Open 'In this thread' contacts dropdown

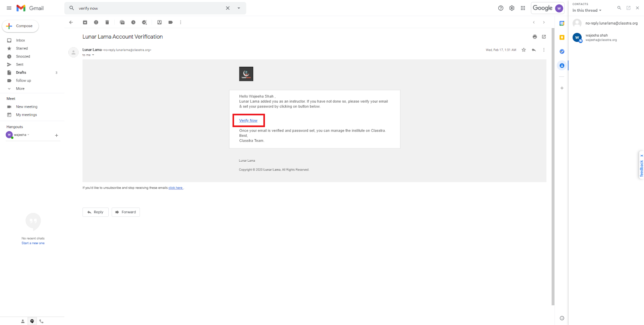pos(587,10)
